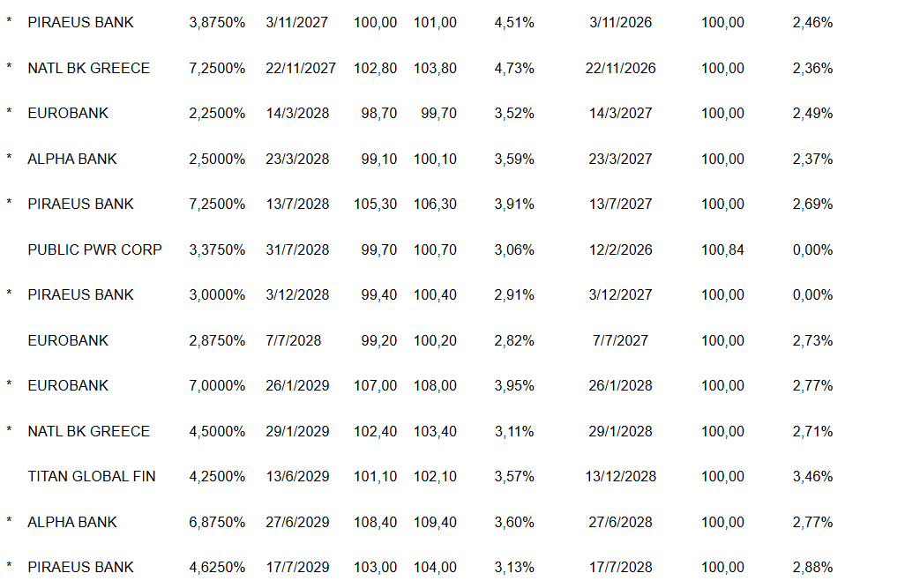The image size is (920, 588).
Task: Click the 109,40 ask price
Action: (435, 522)
